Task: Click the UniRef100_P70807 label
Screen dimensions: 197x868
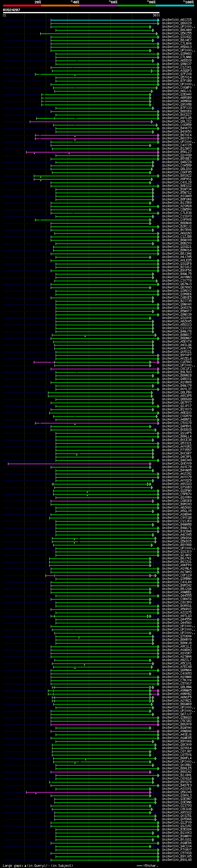Action: [177, 850]
